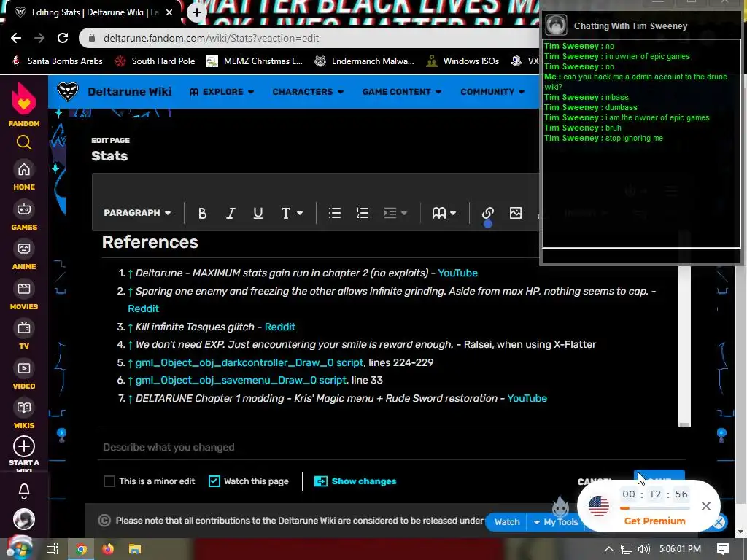Open South Hard Pole bookmark
The height and width of the screenshot is (560, 747).
[x=155, y=61]
